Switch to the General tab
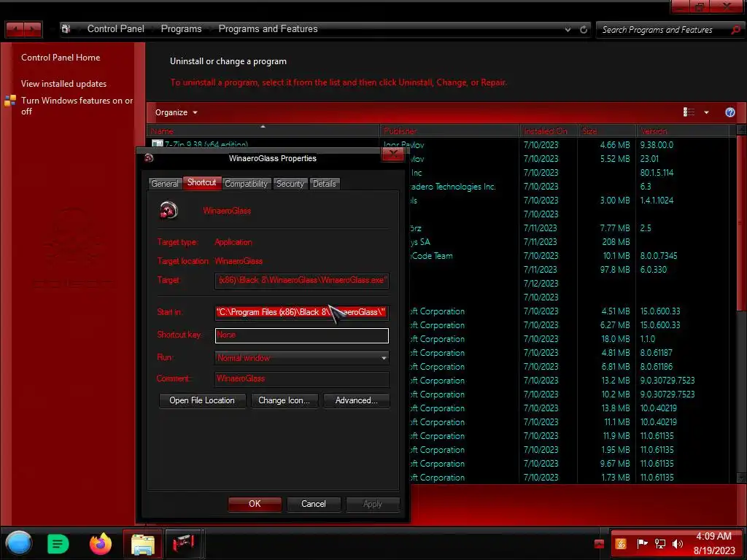 pos(165,184)
